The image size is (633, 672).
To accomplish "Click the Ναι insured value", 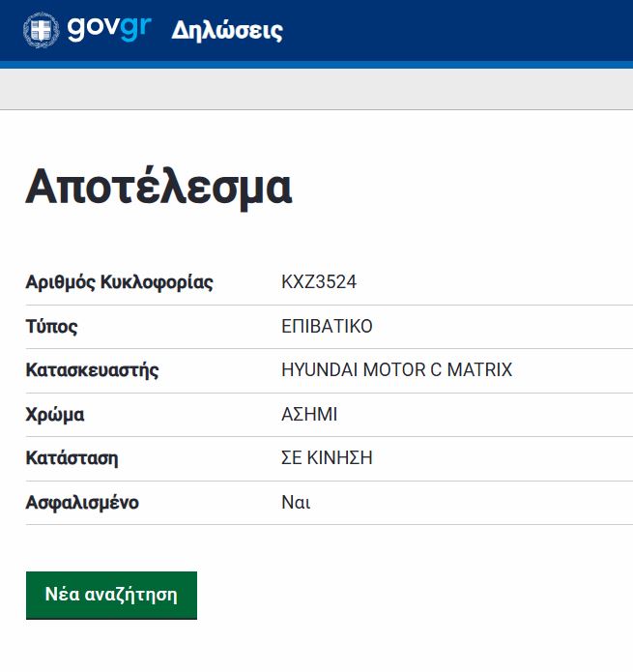I will click(x=296, y=502).
